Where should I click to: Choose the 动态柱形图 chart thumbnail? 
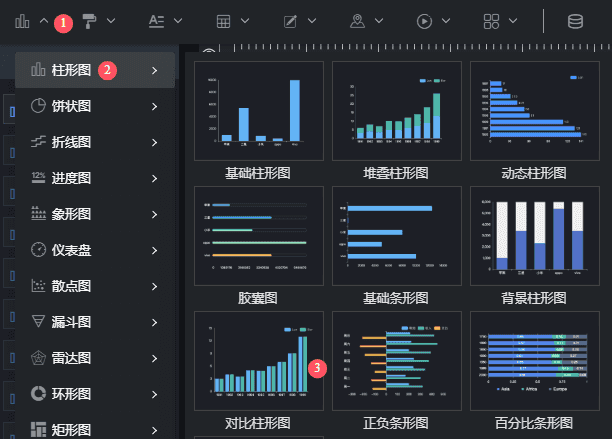535,111
